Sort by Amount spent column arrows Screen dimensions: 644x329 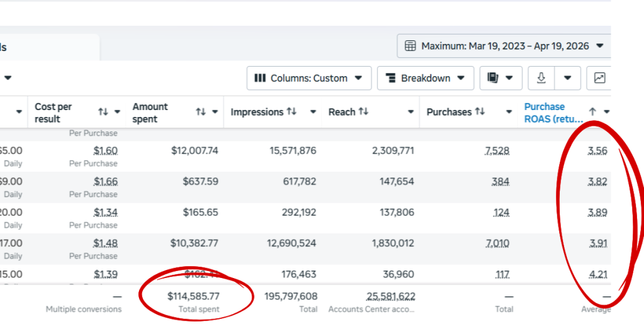201,112
